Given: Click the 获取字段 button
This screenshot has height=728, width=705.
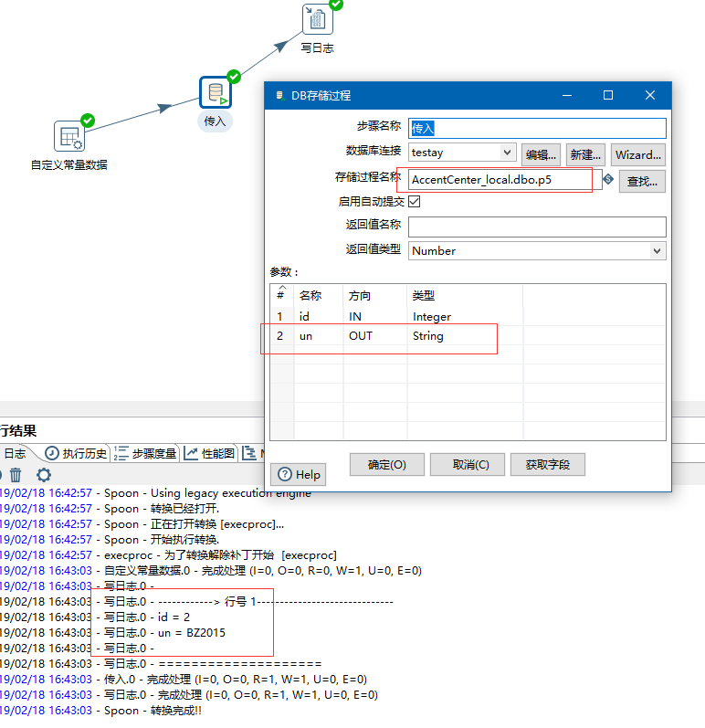Looking at the screenshot, I should coord(548,464).
